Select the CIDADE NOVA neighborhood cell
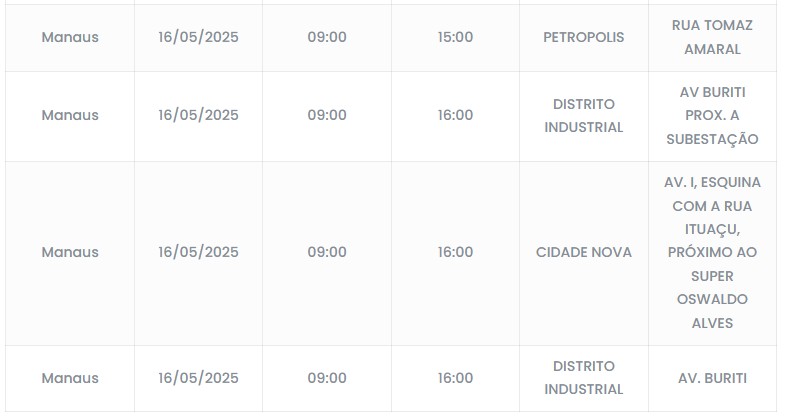785x420 pixels. 583,252
